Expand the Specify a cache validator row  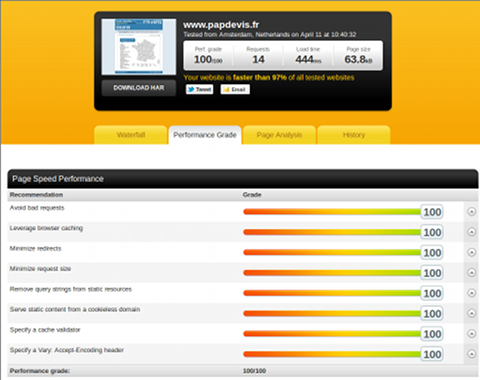(471, 334)
